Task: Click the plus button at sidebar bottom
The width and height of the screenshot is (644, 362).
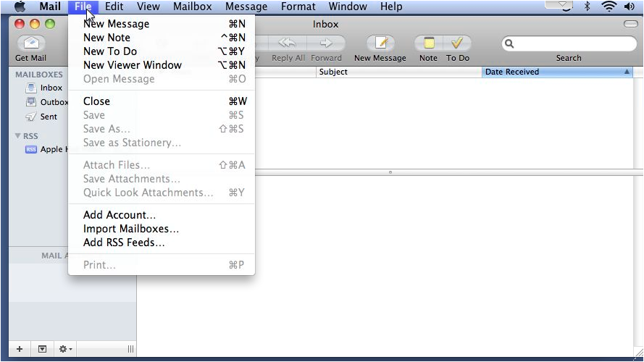Action: click(x=20, y=349)
